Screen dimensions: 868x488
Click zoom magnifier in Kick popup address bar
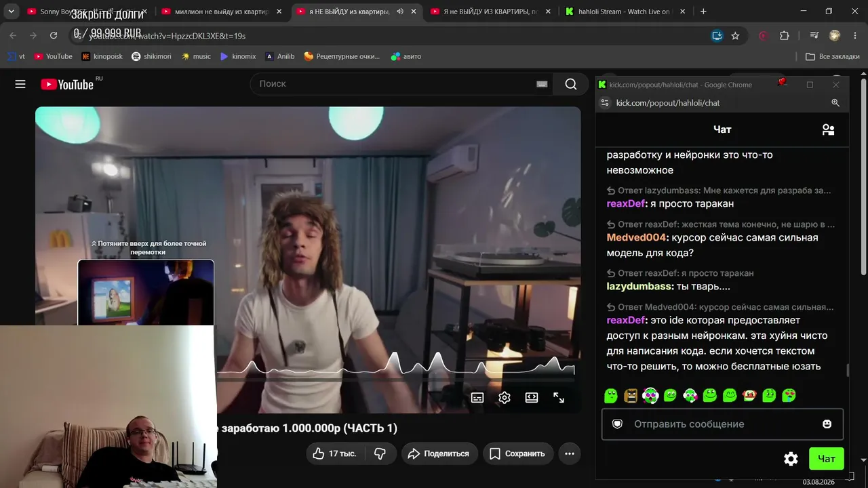tap(835, 103)
